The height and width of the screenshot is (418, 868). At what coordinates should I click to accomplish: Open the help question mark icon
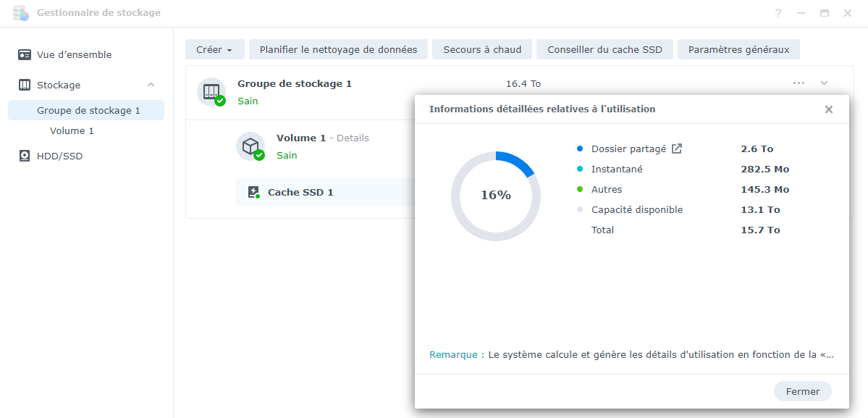pyautogui.click(x=778, y=13)
